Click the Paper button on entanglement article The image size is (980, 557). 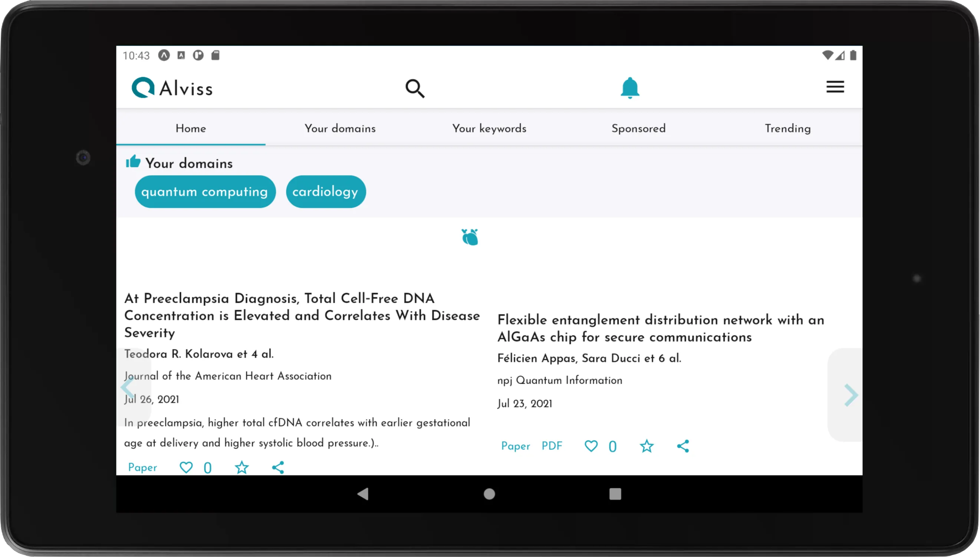click(516, 446)
